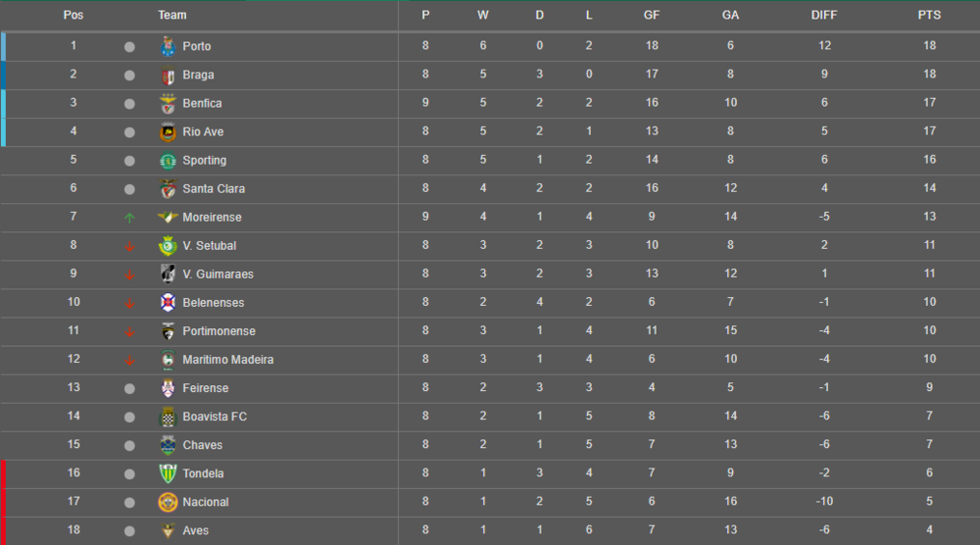Click the Braga club crest icon
The image size is (980, 545).
coord(167,75)
